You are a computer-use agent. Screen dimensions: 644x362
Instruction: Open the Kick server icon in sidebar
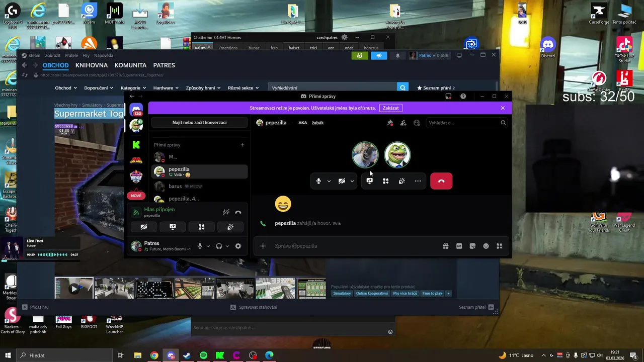136,144
